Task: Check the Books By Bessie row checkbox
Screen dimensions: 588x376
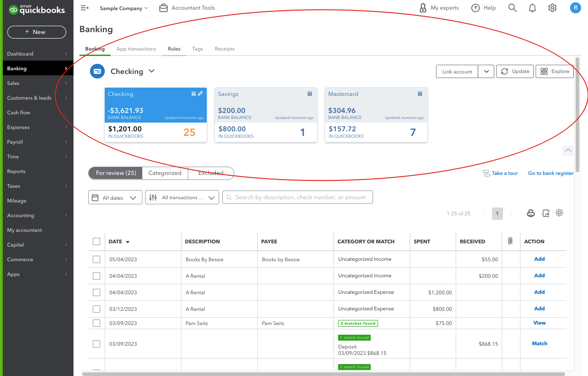Action: [x=96, y=259]
